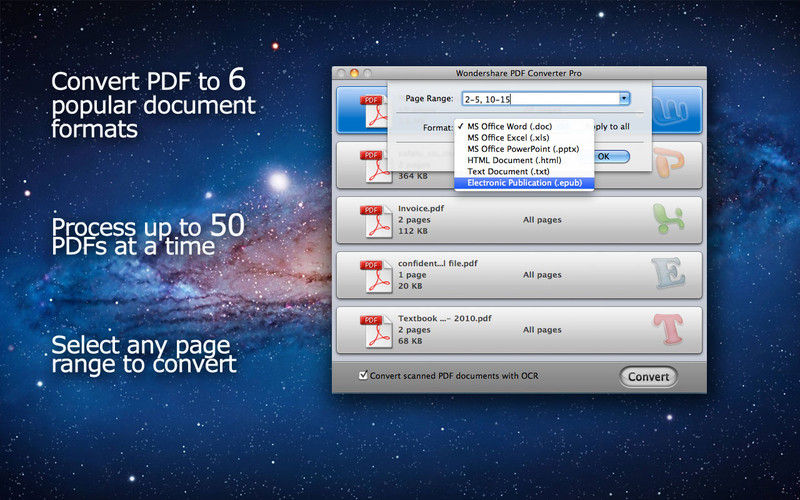The height and width of the screenshot is (500, 800).
Task: Click '2 pages' in the Textbook row
Action: pyautogui.click(x=414, y=330)
